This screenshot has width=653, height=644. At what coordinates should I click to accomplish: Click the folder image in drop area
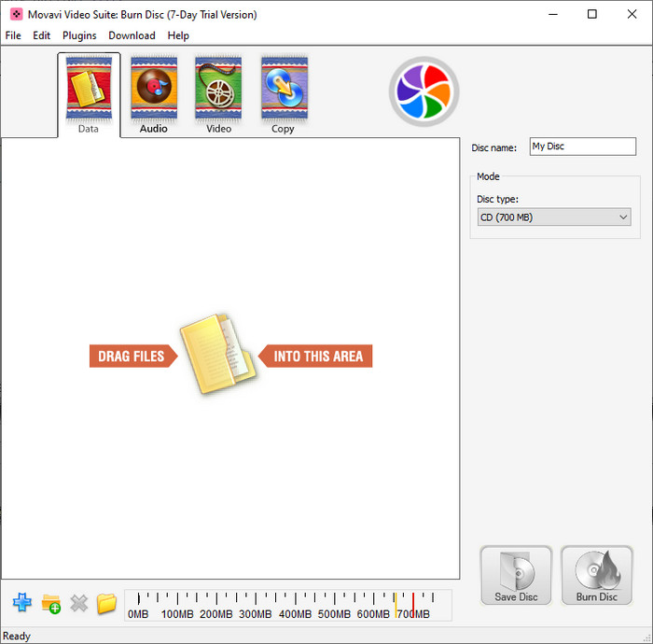click(218, 354)
